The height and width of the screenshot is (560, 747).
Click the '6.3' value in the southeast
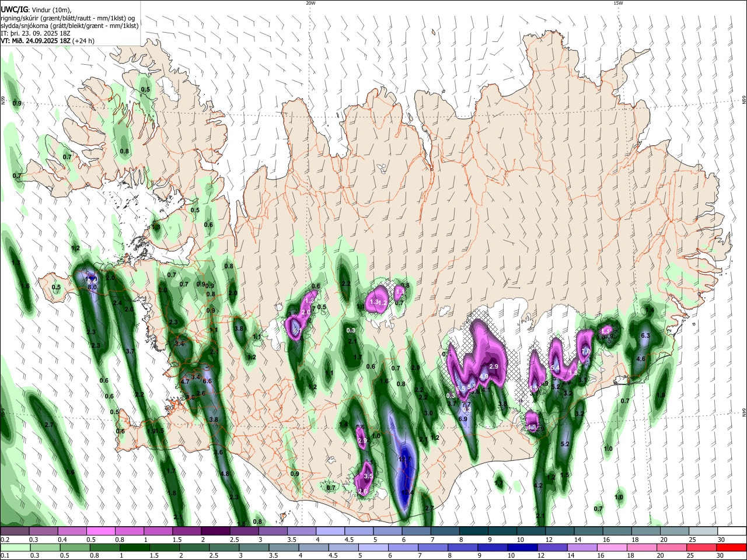645,336
